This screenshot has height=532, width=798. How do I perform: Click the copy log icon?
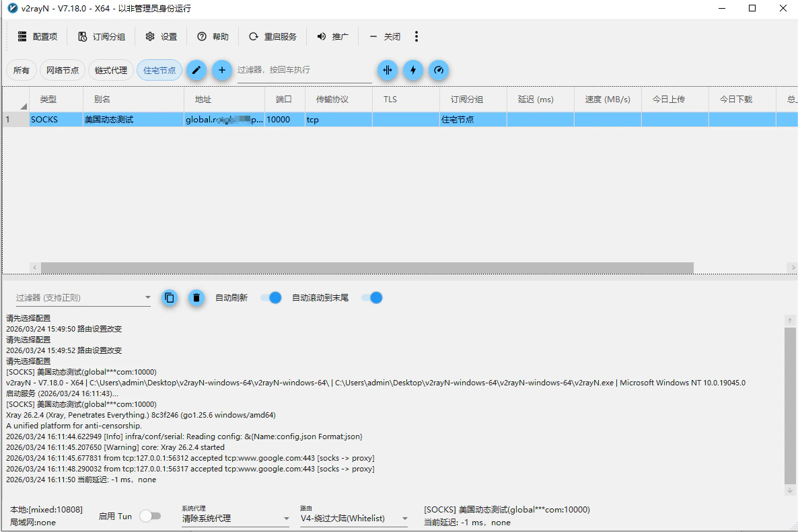coord(170,297)
